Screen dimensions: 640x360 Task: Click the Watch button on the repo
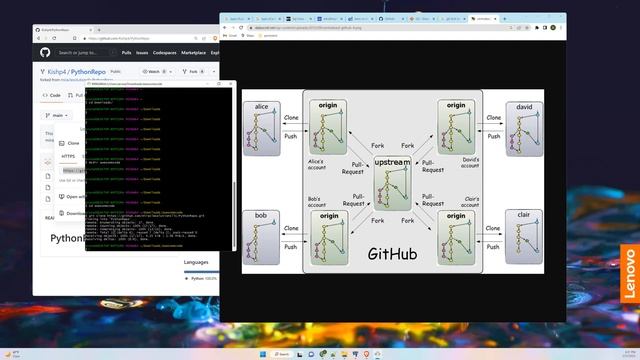154,71
